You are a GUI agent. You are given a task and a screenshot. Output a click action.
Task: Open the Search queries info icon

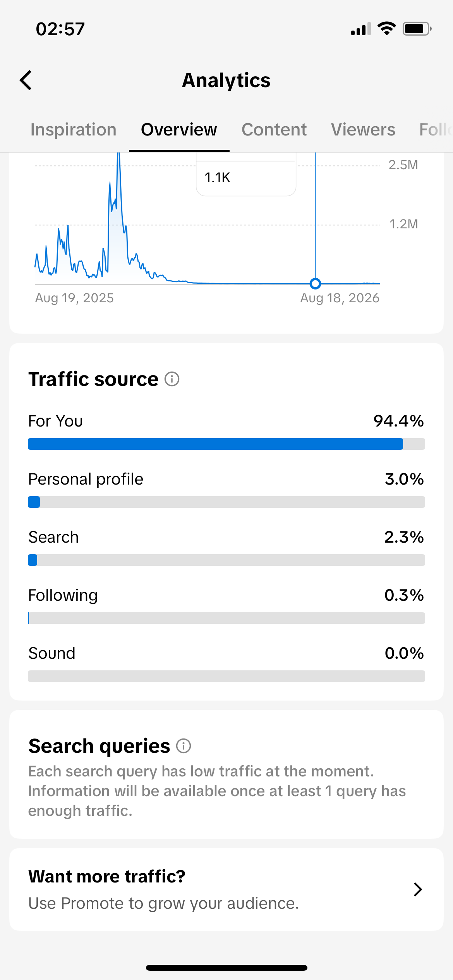(184, 746)
